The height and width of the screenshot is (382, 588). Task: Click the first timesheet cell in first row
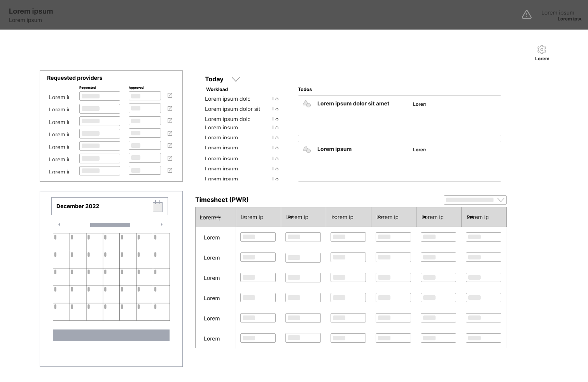coord(258,237)
